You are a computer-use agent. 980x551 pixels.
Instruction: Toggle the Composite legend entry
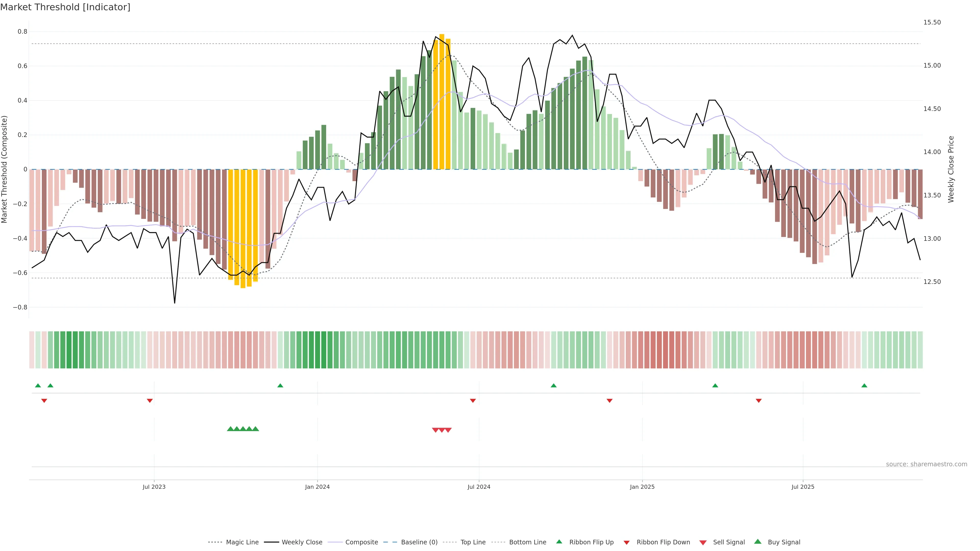click(x=361, y=542)
